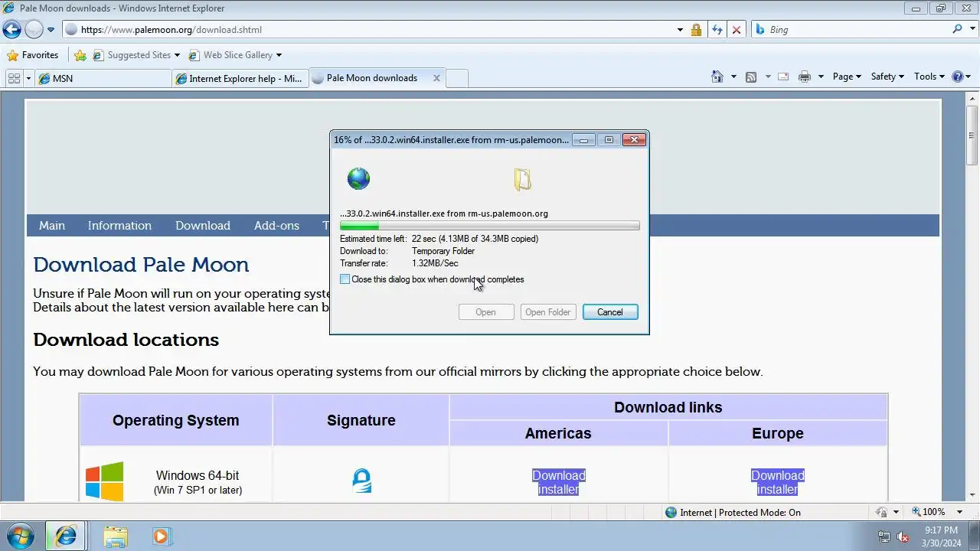Click the volume muted tray icon
Viewport: 980px width, 551px height.
903,536
